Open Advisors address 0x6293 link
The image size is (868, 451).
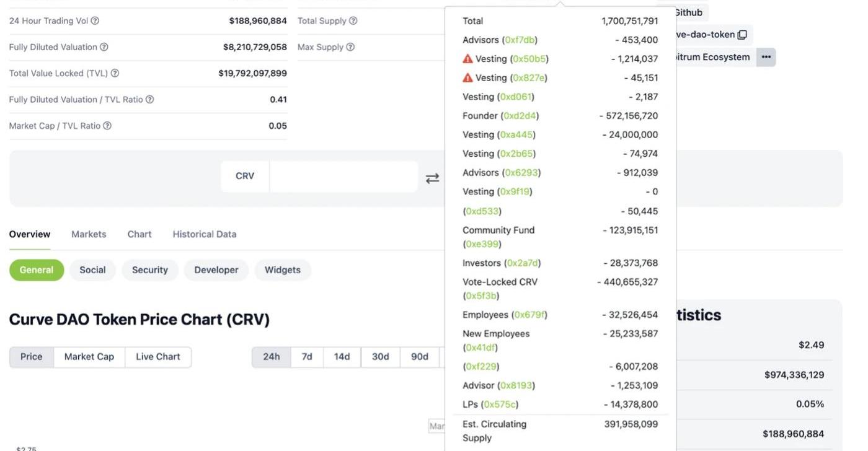(521, 172)
